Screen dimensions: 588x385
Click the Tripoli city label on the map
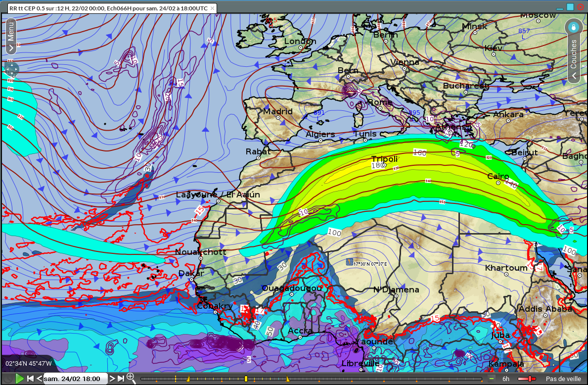tap(384, 159)
